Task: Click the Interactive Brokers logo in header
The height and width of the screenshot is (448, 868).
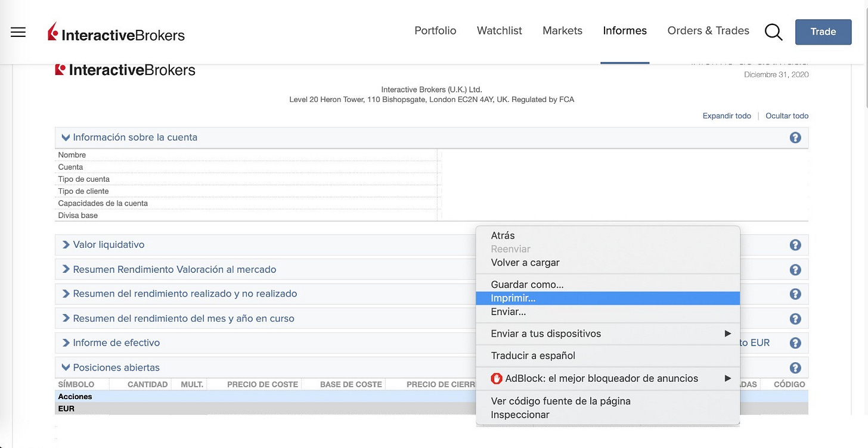Action: [x=116, y=32]
